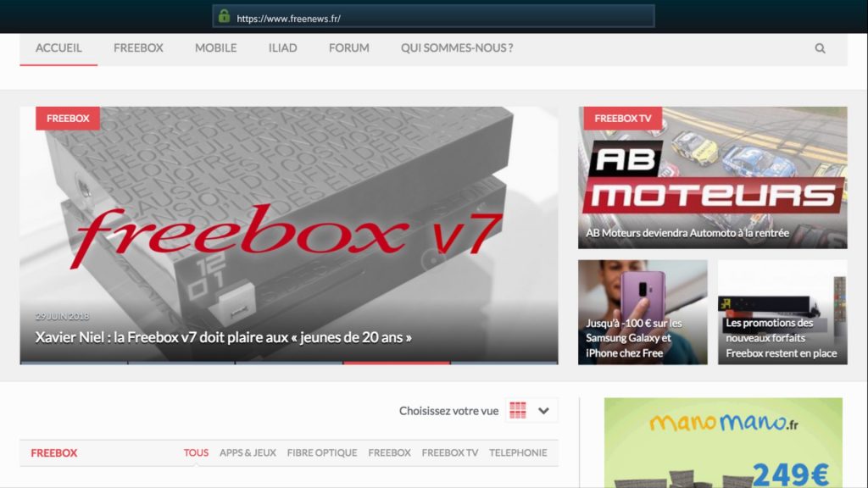Select the FIBRE OPTIQUE filter tab
This screenshot has height=488, width=868.
[x=321, y=452]
